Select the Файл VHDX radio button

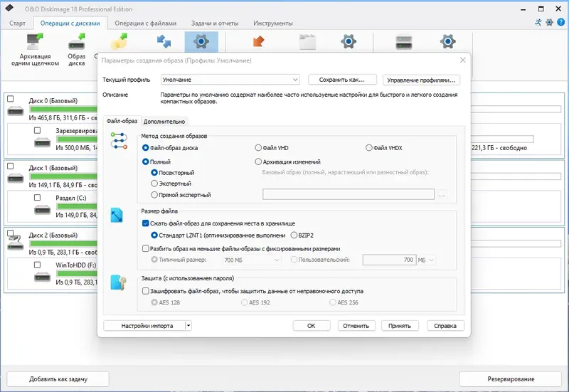click(x=368, y=148)
